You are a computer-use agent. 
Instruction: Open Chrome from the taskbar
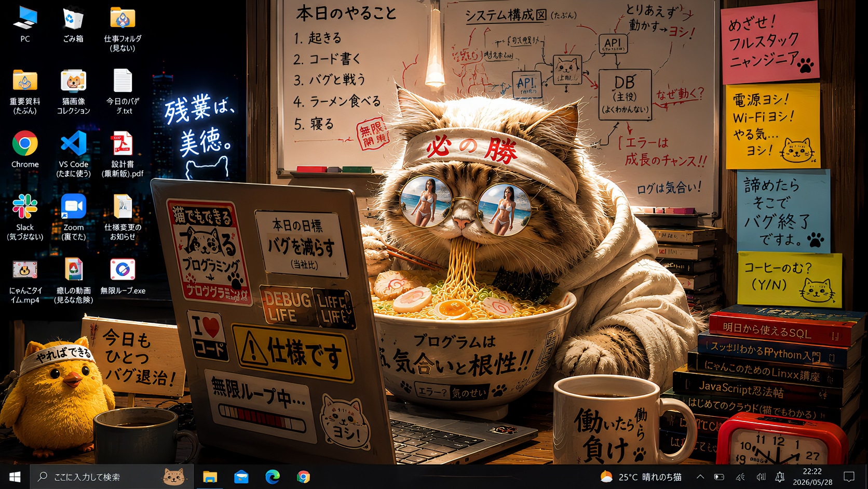[303, 477]
